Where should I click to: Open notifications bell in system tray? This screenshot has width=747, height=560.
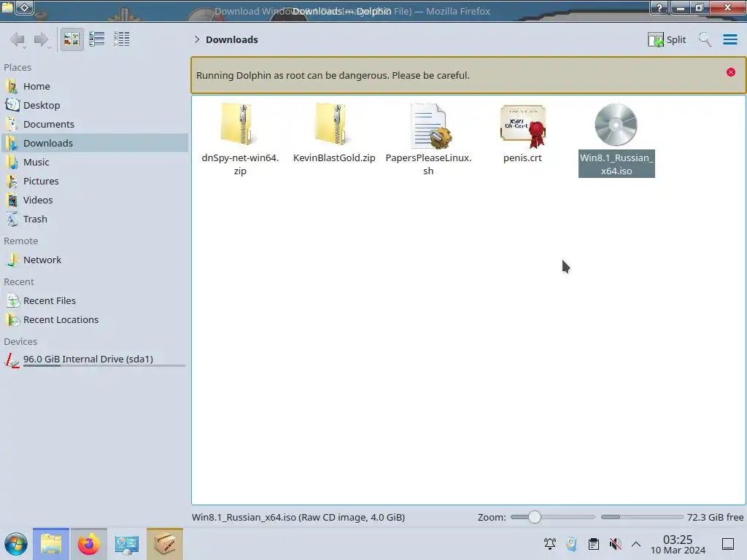[550, 543]
